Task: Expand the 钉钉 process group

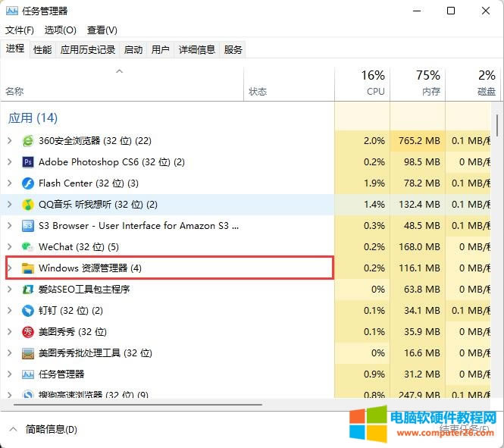Action: (x=10, y=311)
